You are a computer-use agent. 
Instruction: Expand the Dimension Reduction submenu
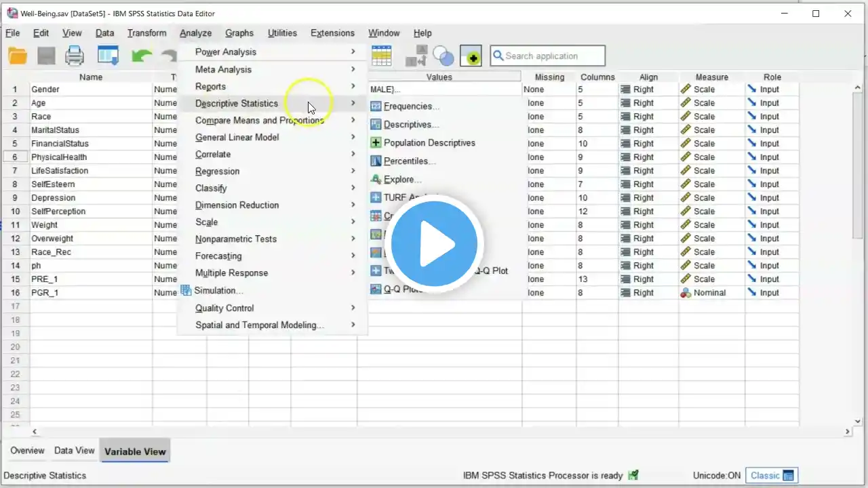(272, 205)
